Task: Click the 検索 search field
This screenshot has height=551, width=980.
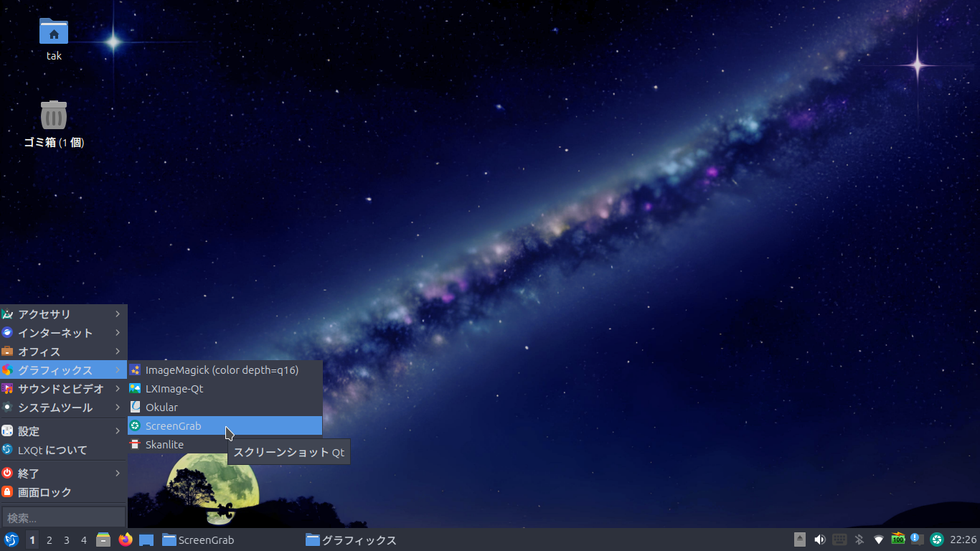Action: pos(63,517)
